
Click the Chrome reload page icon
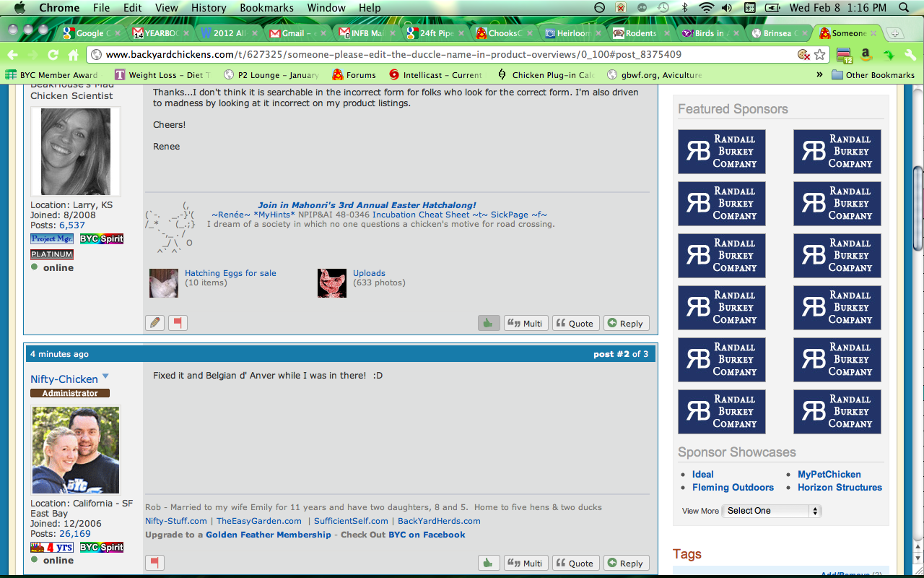(53, 55)
